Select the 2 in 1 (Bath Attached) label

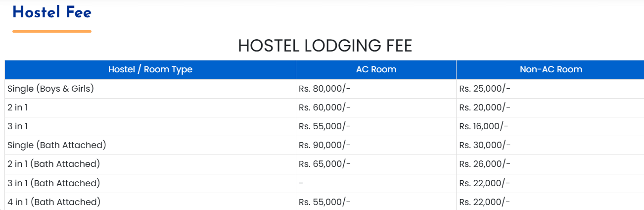point(53,164)
